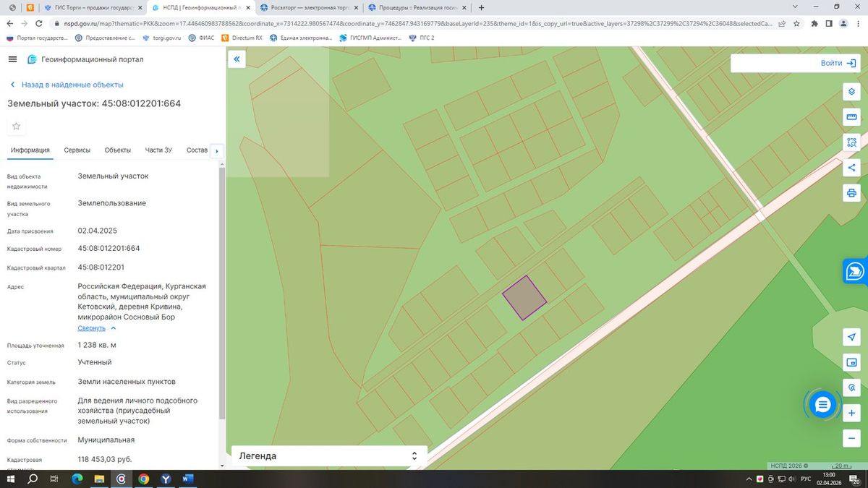868x488 pixels.
Task: Open the Части ЗУ tab
Action: [158, 150]
